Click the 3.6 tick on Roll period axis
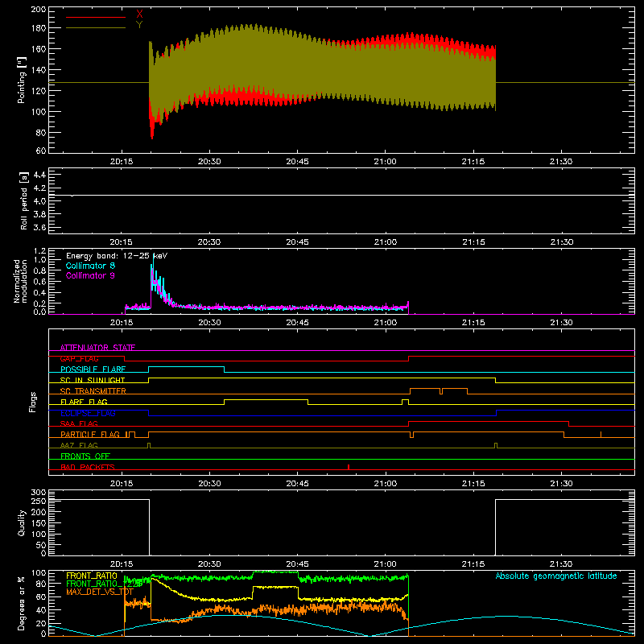The height and width of the screenshot is (644, 644). pyautogui.click(x=39, y=227)
